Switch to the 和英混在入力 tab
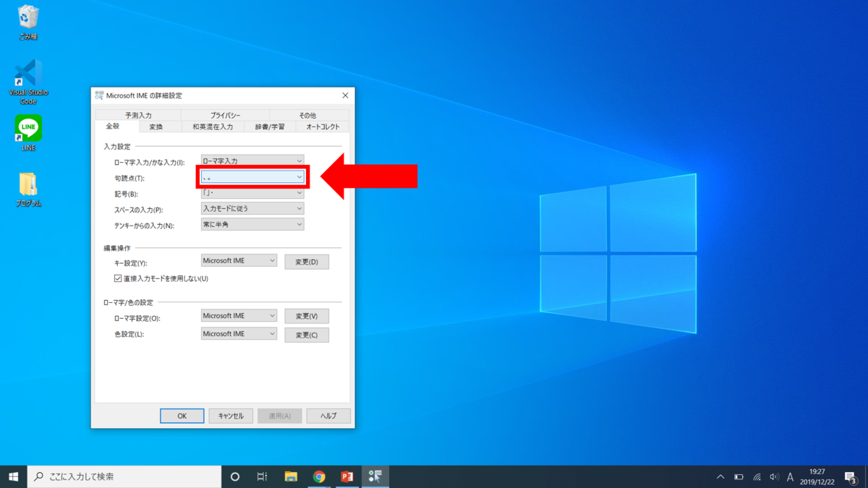 coord(213,127)
